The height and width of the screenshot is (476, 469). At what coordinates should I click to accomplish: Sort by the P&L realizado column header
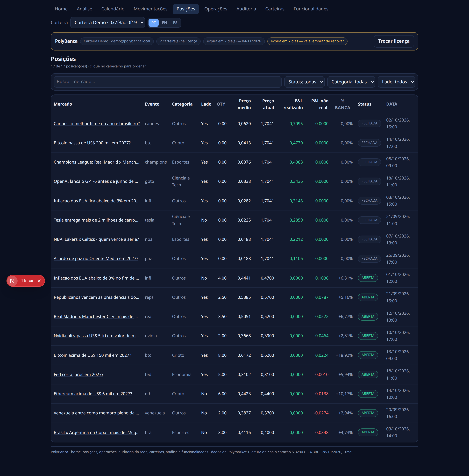(293, 104)
